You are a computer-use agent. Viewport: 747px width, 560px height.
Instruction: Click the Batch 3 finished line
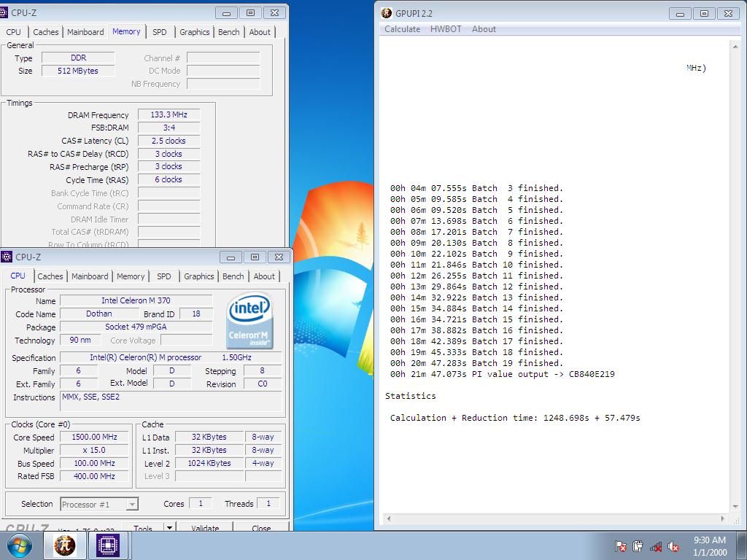pyautogui.click(x=477, y=188)
